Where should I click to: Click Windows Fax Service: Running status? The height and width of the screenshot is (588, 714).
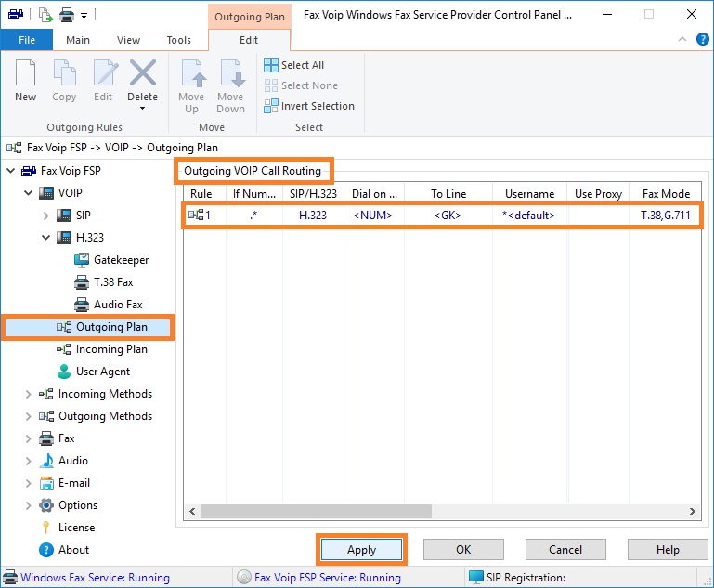click(x=96, y=578)
